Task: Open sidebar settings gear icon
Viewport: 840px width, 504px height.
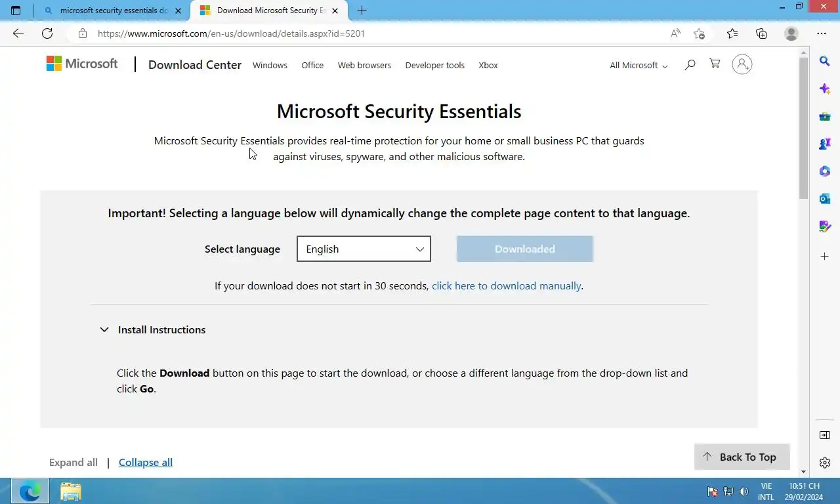Action: (x=825, y=463)
